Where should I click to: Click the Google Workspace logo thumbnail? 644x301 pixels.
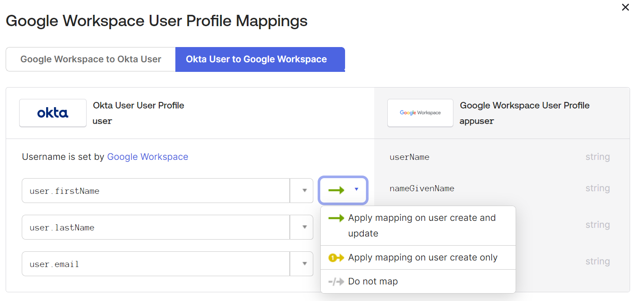coord(420,113)
